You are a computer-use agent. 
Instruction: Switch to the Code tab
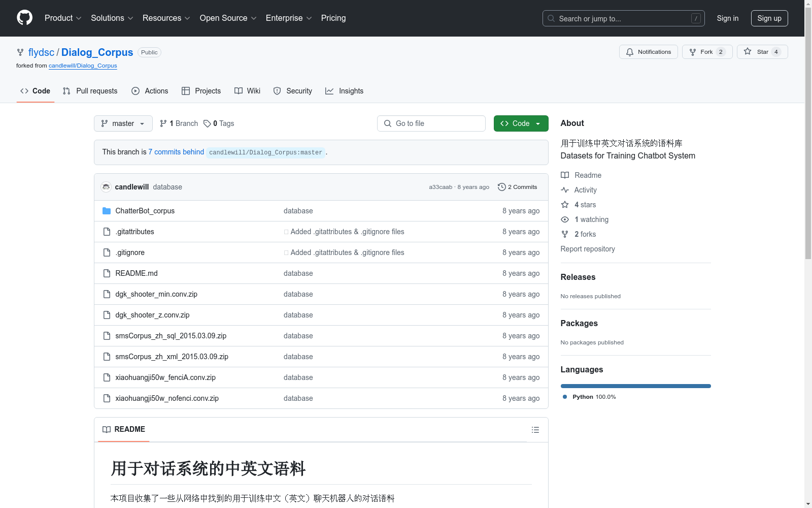pyautogui.click(x=36, y=91)
